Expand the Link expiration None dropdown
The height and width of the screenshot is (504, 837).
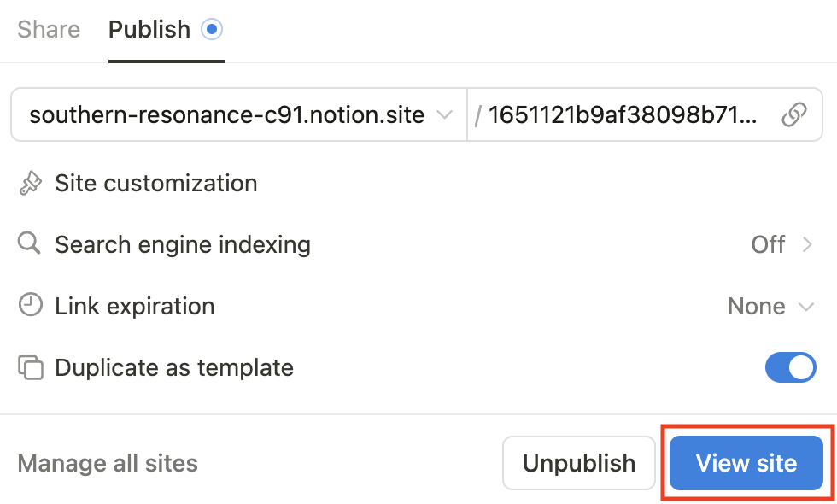tap(770, 306)
